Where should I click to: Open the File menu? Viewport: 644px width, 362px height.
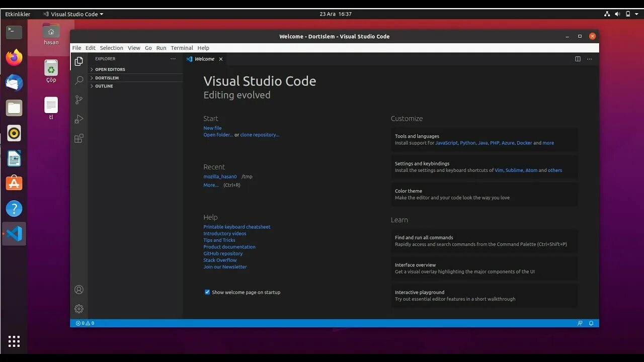(x=76, y=48)
